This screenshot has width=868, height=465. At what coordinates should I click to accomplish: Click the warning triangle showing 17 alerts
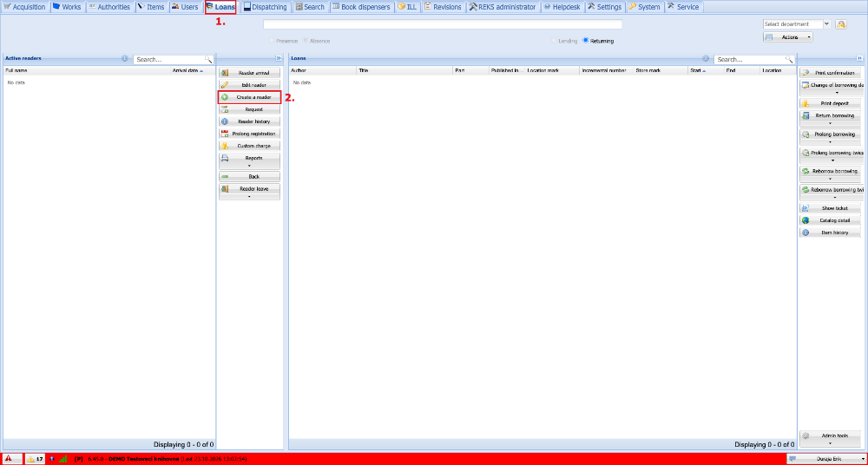click(x=30, y=459)
